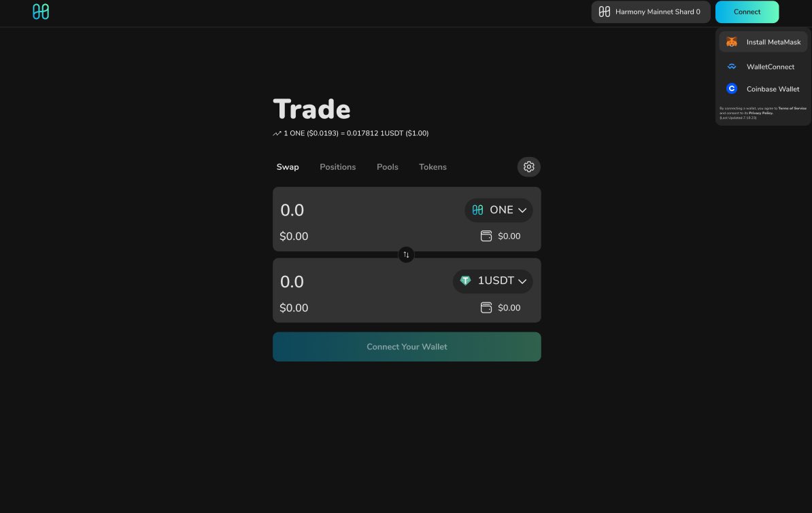Select the Swap tab

pyautogui.click(x=288, y=166)
